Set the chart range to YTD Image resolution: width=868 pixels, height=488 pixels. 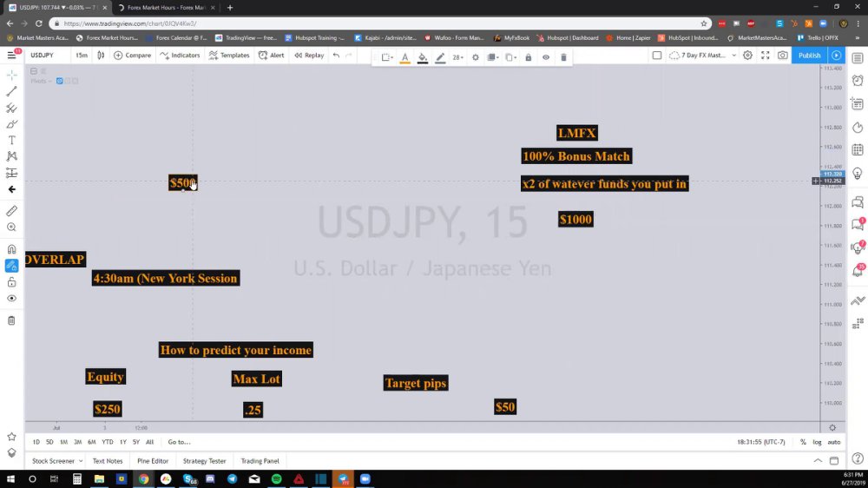point(108,442)
